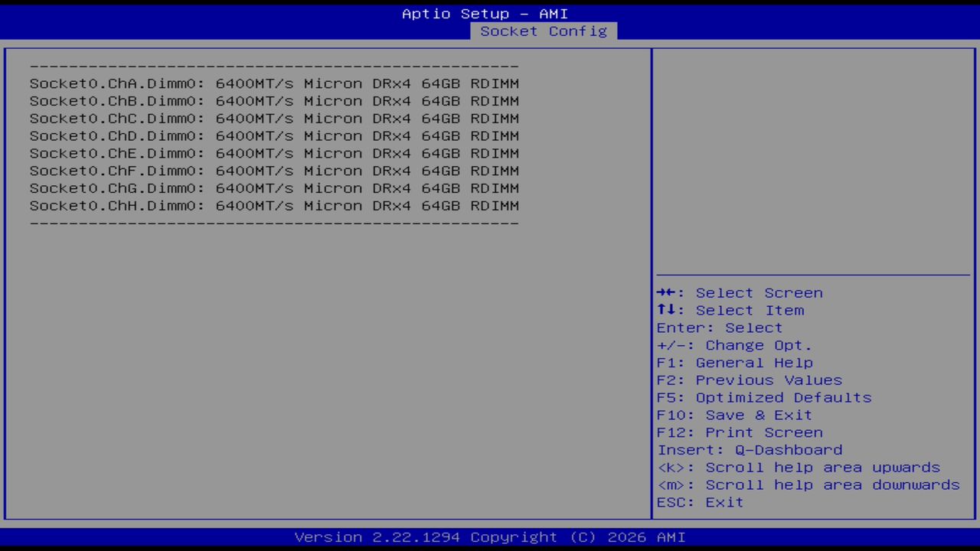The width and height of the screenshot is (980, 551).
Task: Select SocketO.ChD.DimmO memory entry
Action: click(x=274, y=135)
